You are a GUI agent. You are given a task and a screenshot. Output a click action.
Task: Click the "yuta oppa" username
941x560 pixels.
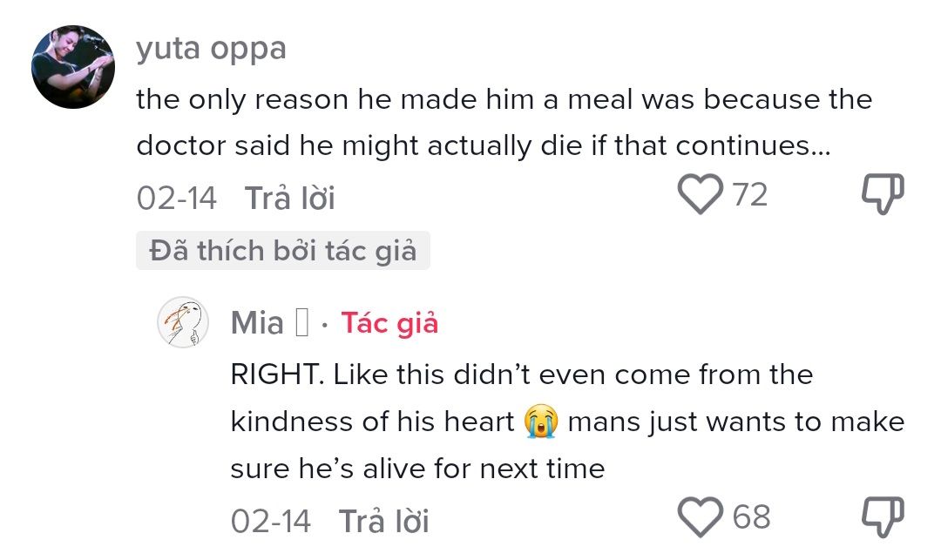[x=211, y=49]
